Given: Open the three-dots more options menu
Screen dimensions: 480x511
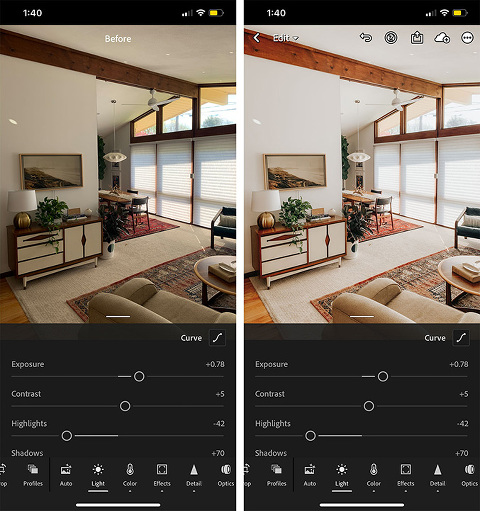Looking at the screenshot, I should (467, 38).
